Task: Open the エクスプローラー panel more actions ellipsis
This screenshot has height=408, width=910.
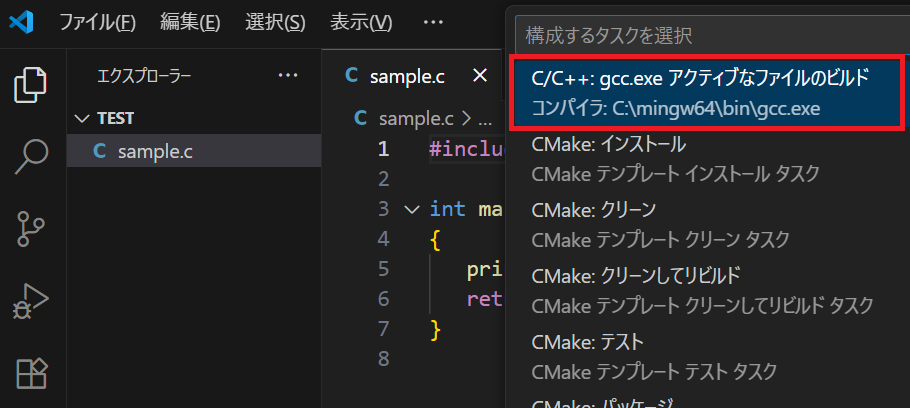Action: click(x=288, y=76)
